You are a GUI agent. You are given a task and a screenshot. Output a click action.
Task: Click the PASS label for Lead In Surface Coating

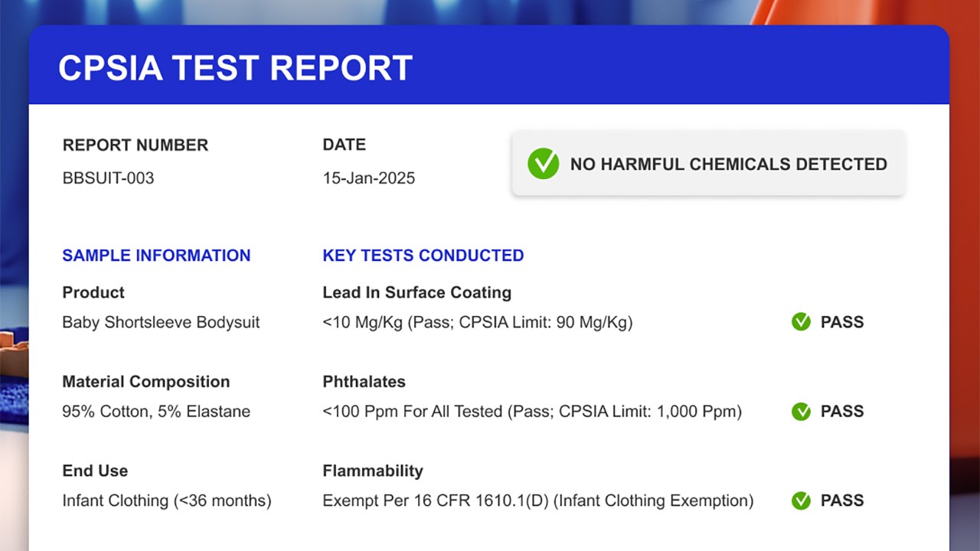point(841,322)
